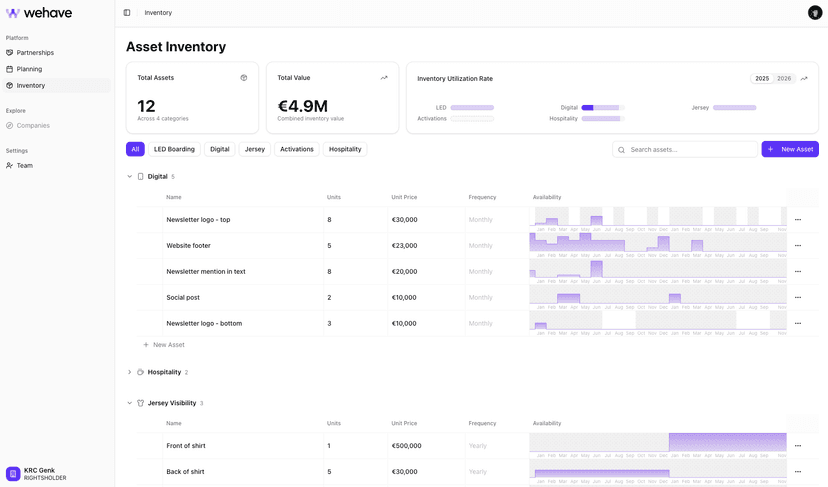Open more options for Front of shirt
The width and height of the screenshot is (828, 487).
(797, 446)
